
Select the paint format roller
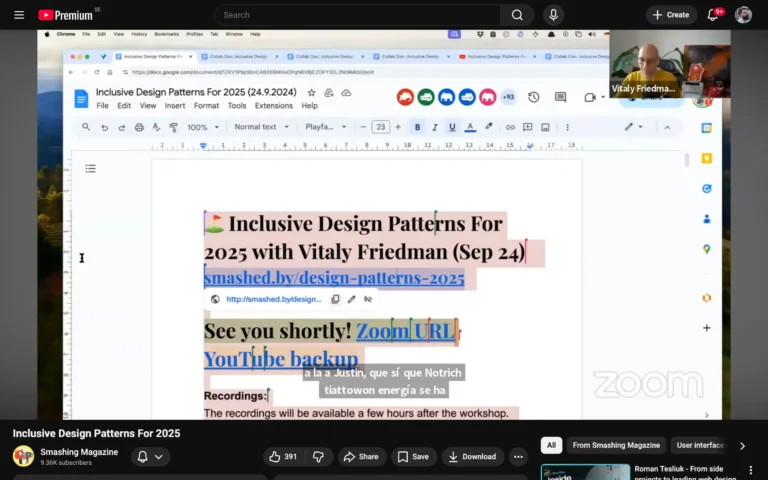[173, 127]
